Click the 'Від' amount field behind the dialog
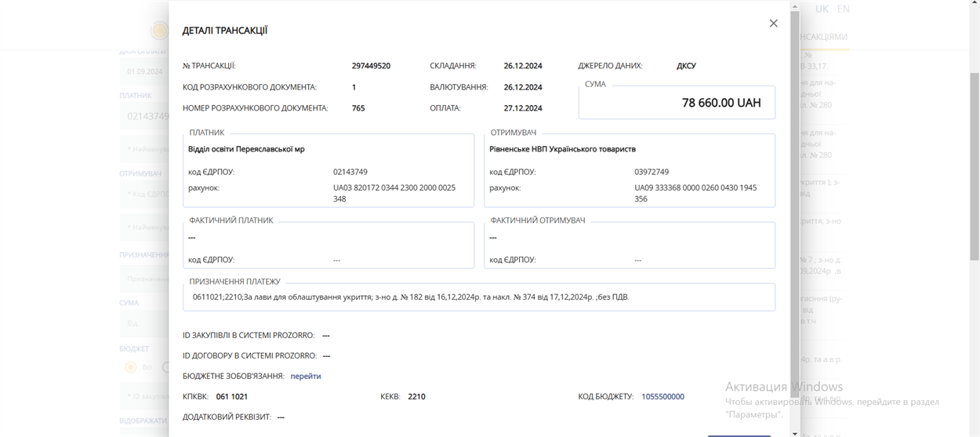Image resolution: width=980 pixels, height=437 pixels. [x=144, y=323]
